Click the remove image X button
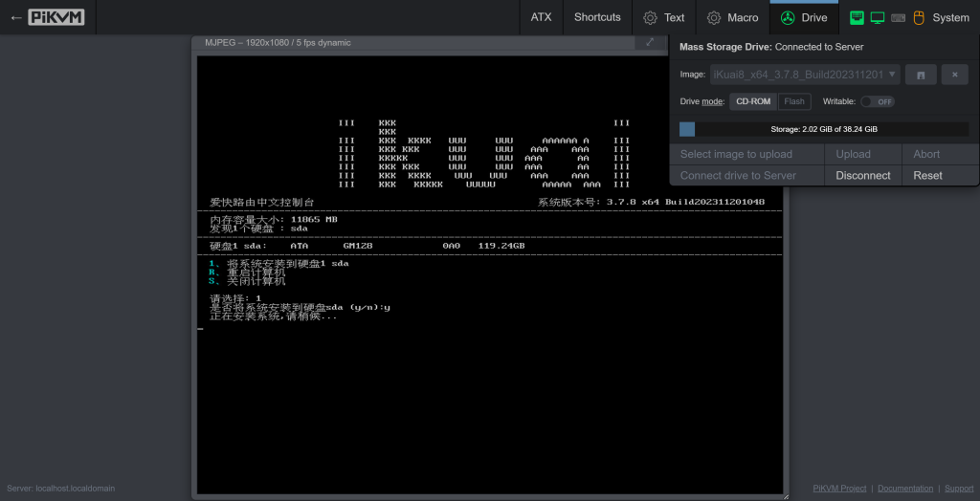The height and width of the screenshot is (501, 980). (x=955, y=75)
